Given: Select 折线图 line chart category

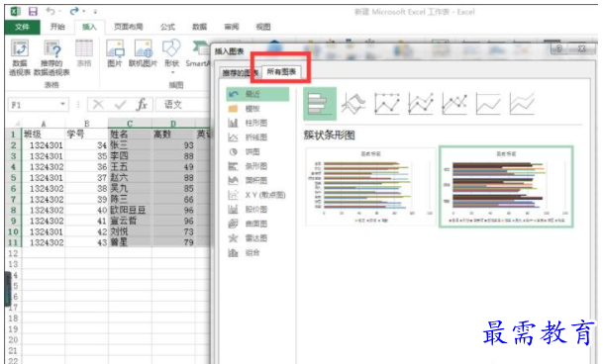Looking at the screenshot, I should 257,137.
